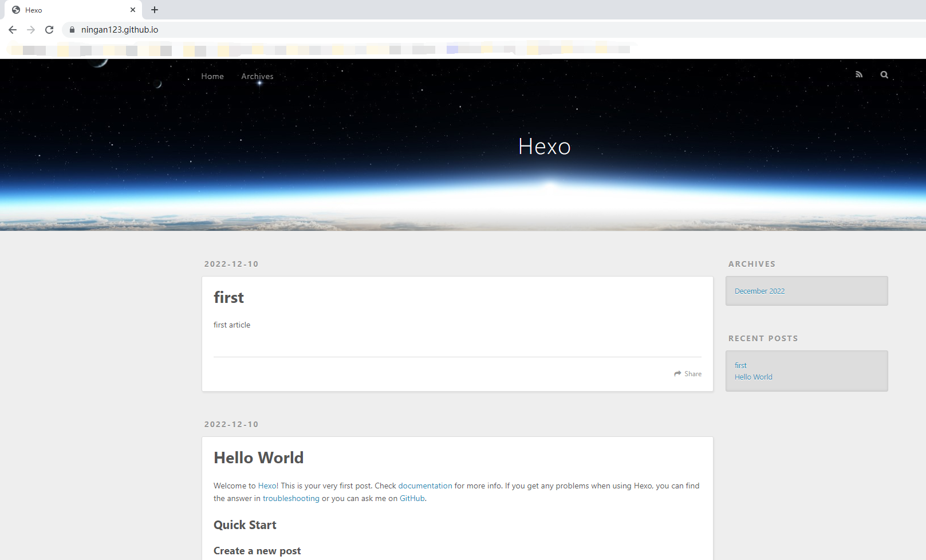Open a new tab with plus icon
Viewport: 926px width, 560px height.
[155, 10]
